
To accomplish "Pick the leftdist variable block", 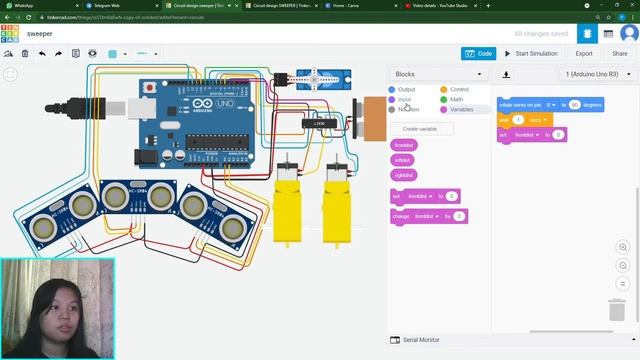I will click(402, 160).
